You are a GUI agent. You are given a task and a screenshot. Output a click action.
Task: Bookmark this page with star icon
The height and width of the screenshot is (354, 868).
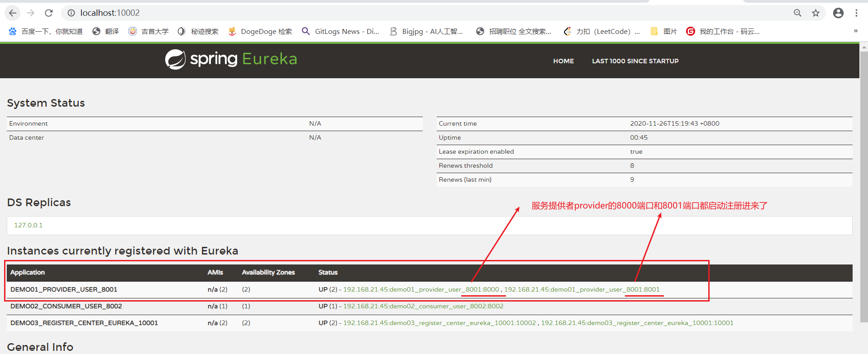click(816, 13)
